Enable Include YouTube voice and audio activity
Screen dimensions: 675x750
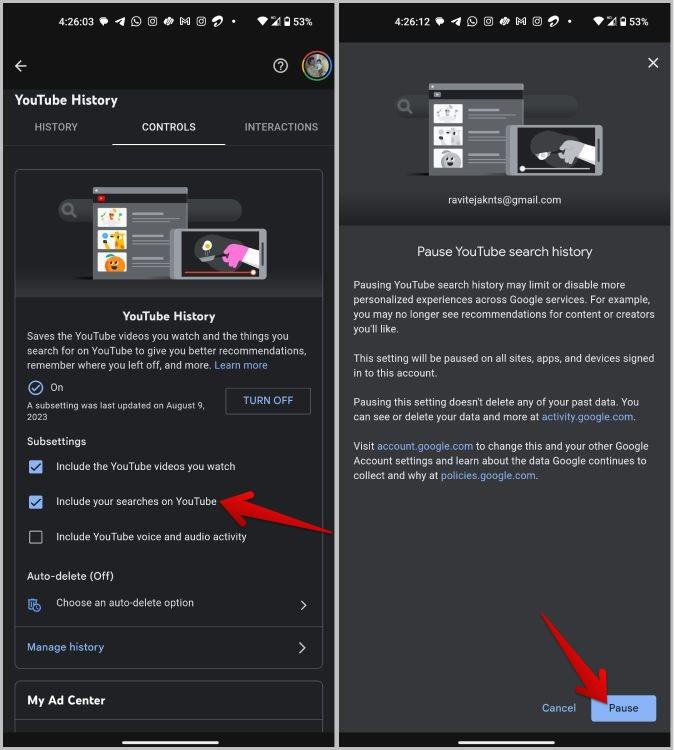pos(36,537)
